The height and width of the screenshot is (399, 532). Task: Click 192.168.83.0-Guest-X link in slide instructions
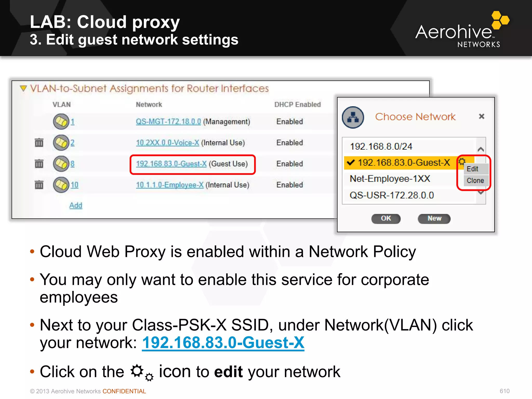click(x=223, y=343)
